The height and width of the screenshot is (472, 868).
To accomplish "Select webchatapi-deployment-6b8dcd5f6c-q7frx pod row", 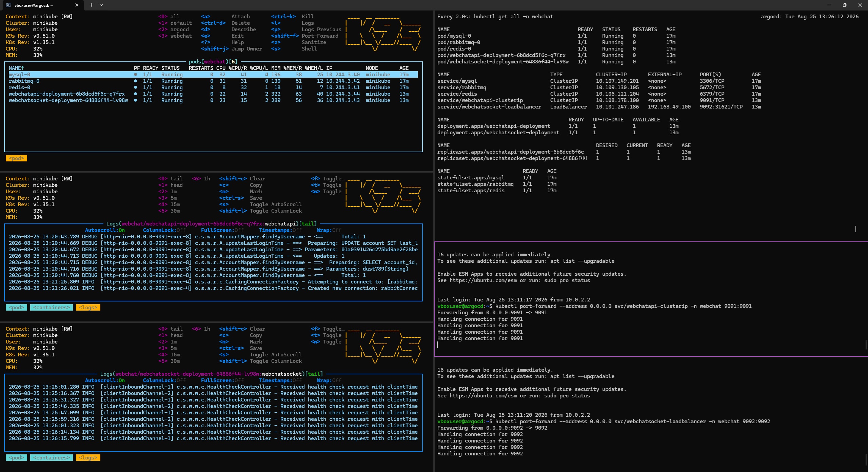I will [213, 94].
